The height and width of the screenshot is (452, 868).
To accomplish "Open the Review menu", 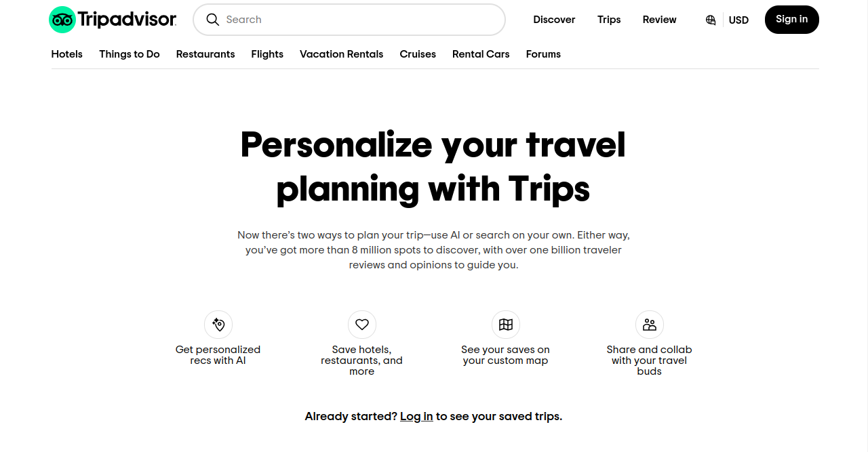I will 659,20.
